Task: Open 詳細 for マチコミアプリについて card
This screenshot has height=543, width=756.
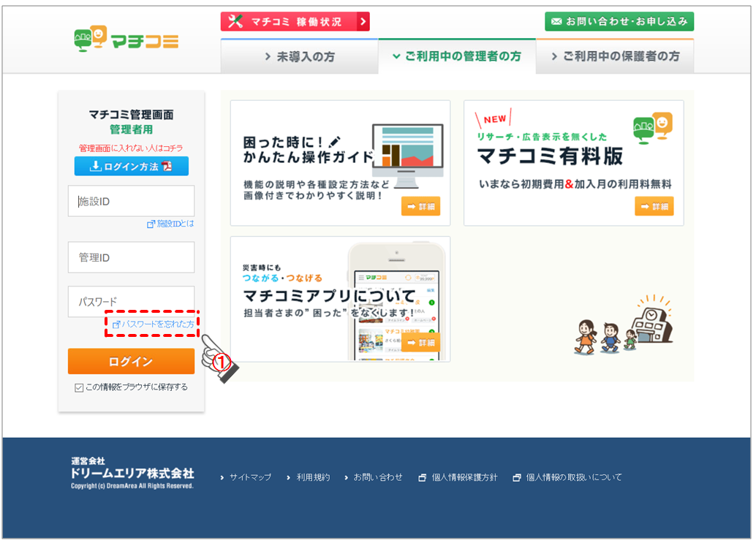Action: click(x=420, y=343)
